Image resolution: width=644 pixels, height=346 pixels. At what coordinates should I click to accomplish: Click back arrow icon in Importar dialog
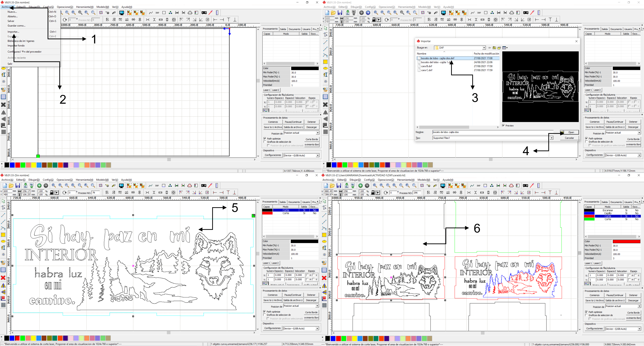(490, 48)
